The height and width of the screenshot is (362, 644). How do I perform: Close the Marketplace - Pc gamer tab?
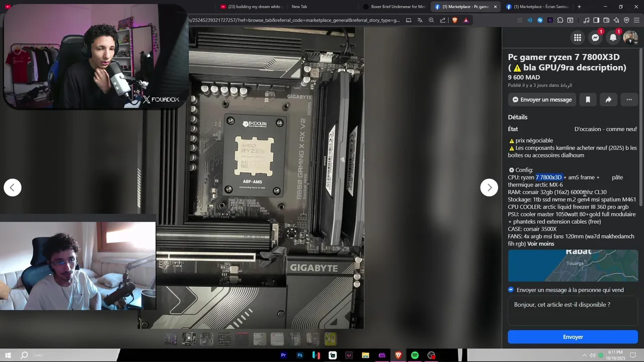pos(495,7)
